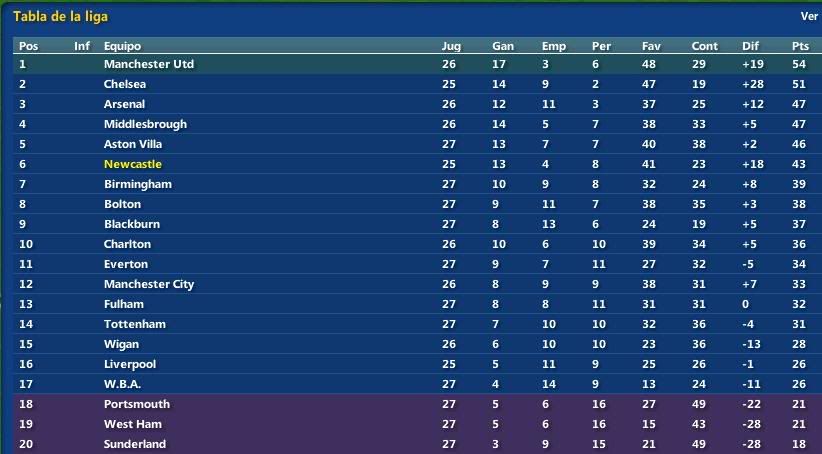Screen dimensions: 822x454
Task: Open the Ver menu
Action: tap(809, 16)
